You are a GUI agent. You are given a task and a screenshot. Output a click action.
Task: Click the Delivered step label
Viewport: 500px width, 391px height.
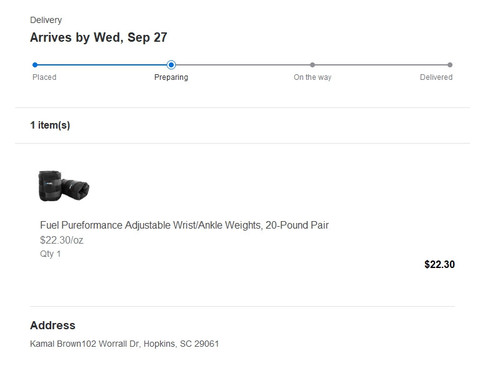click(436, 77)
